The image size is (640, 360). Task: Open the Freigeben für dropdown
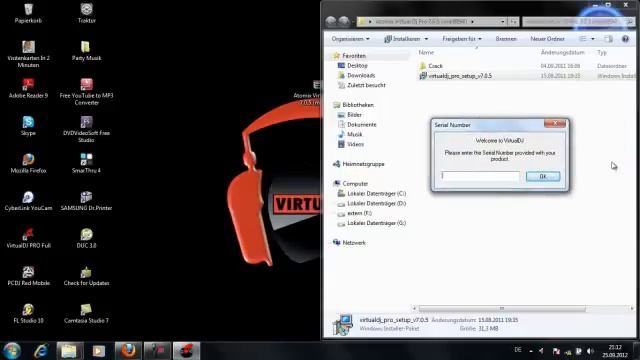(x=462, y=39)
